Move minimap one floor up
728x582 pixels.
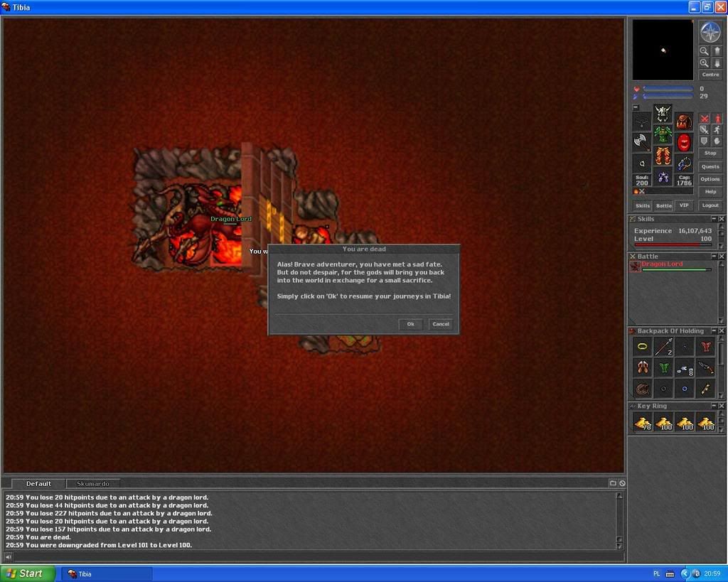[717, 51]
